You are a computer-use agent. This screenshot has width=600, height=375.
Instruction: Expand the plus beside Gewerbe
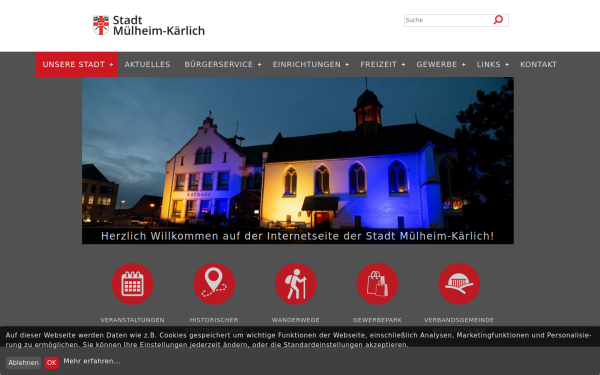pyautogui.click(x=464, y=65)
